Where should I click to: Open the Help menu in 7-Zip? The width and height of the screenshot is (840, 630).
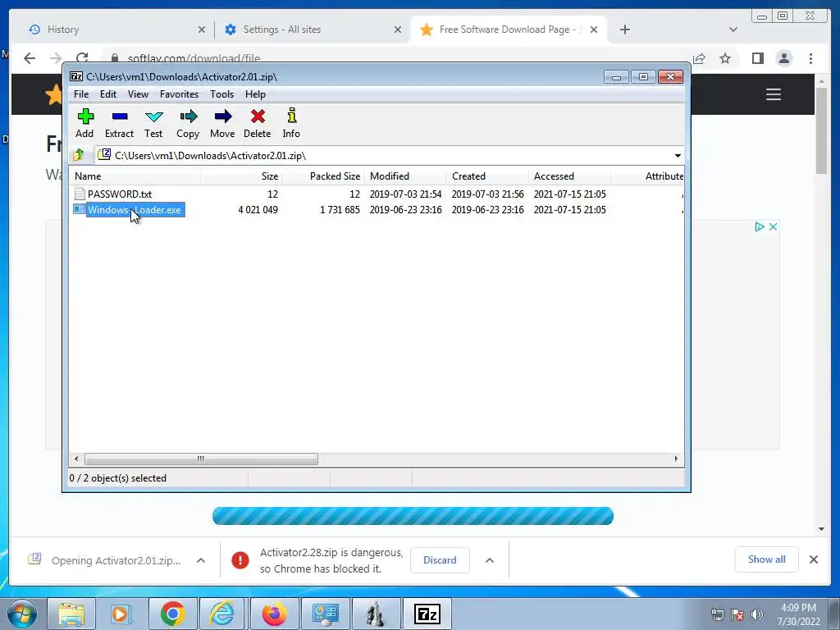(x=256, y=94)
